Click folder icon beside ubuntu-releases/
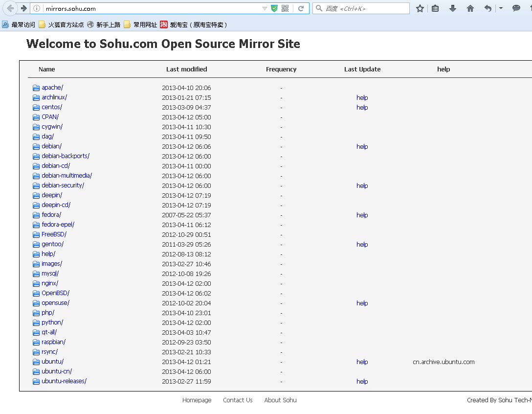The height and width of the screenshot is (414, 532). click(36, 381)
